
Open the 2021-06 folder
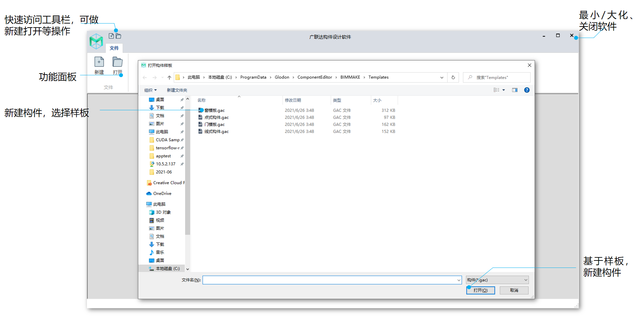point(164,172)
